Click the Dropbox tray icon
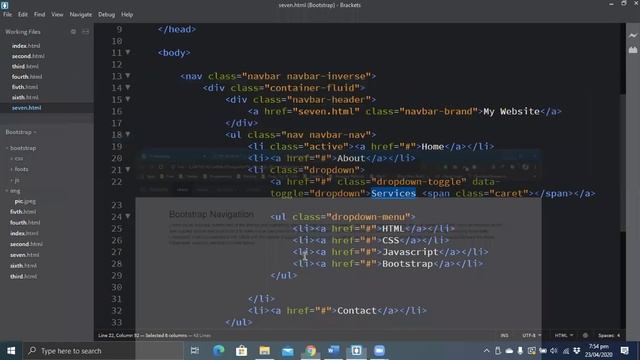640x360 pixels. click(577, 351)
